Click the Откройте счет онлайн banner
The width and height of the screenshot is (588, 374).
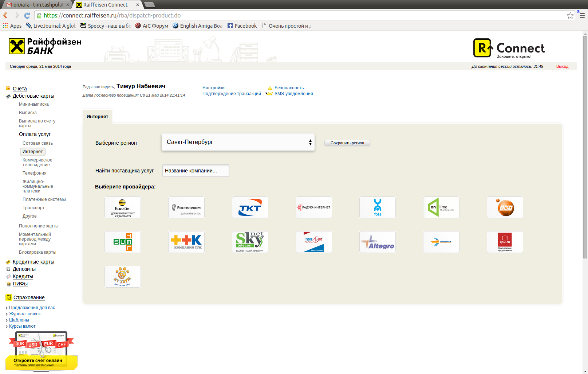[x=41, y=351]
